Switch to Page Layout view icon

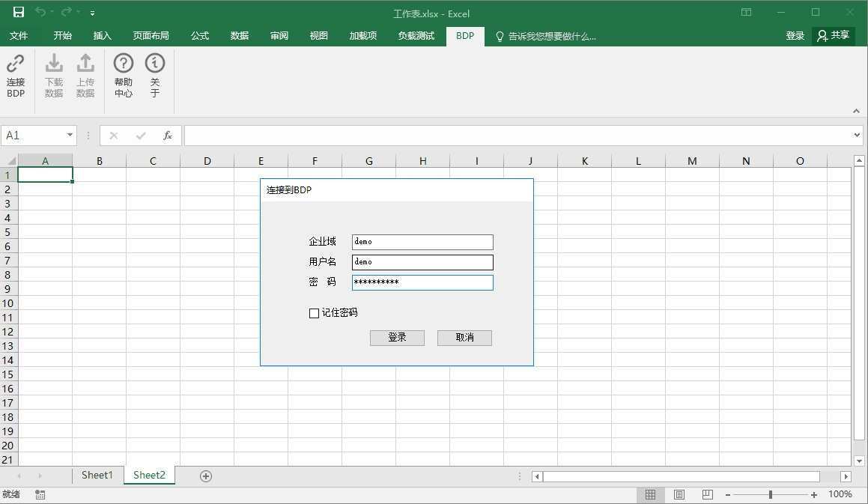click(x=679, y=494)
